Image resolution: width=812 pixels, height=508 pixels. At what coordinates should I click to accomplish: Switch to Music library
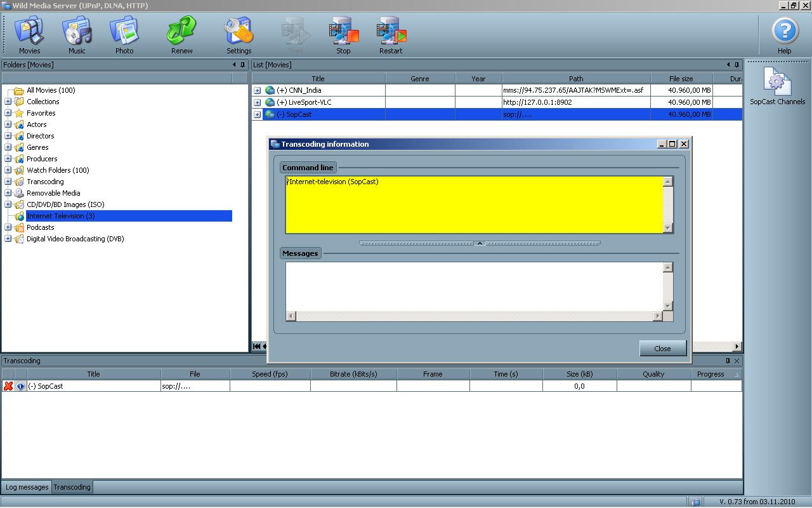click(x=77, y=36)
